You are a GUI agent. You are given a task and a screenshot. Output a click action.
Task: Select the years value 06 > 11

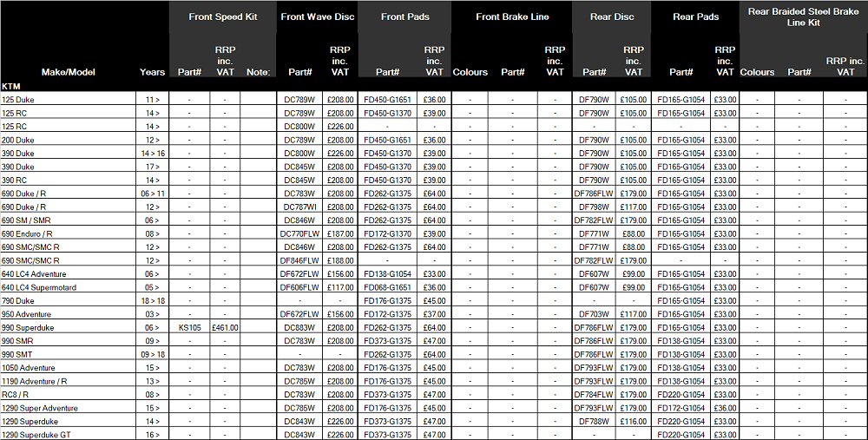tap(152, 194)
